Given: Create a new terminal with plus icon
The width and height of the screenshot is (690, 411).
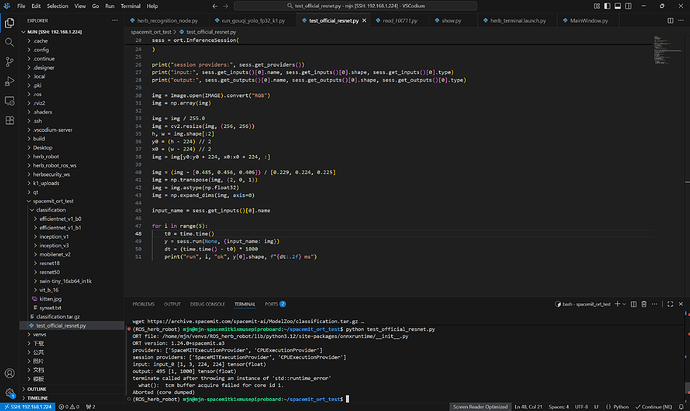Looking at the screenshot, I should [x=617, y=304].
